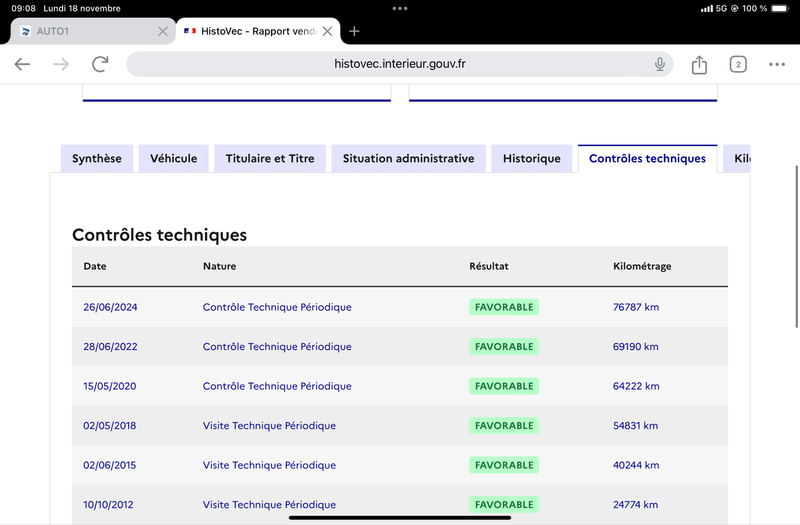Switch to the AUTO1 browser tab

pos(93,31)
